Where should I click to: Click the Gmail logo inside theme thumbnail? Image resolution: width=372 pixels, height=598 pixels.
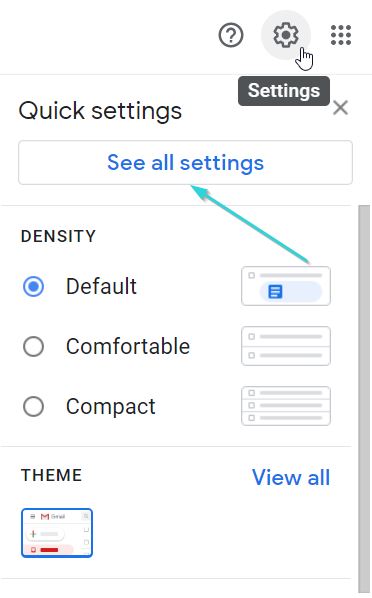[x=45, y=516]
